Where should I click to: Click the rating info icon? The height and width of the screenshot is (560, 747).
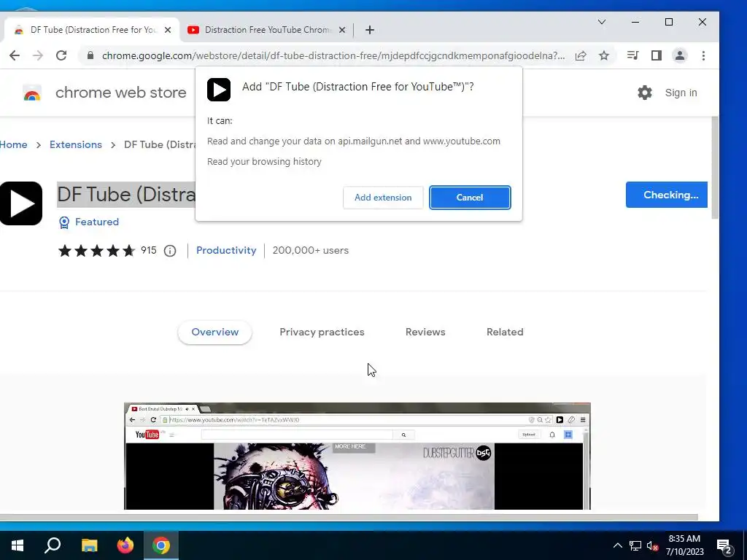pyautogui.click(x=169, y=251)
